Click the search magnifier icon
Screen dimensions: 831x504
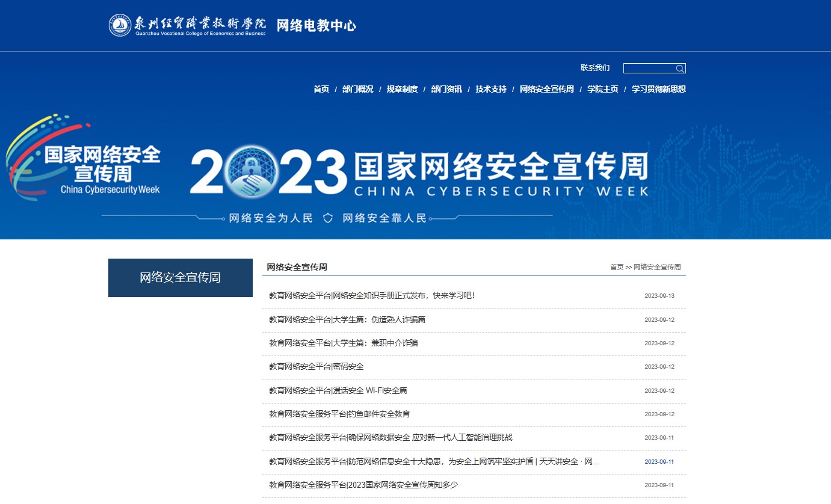pos(679,69)
